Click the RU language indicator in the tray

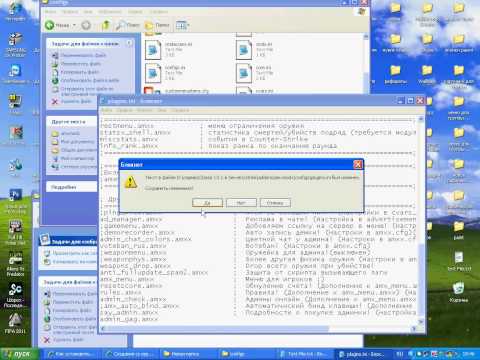(x=400, y=354)
